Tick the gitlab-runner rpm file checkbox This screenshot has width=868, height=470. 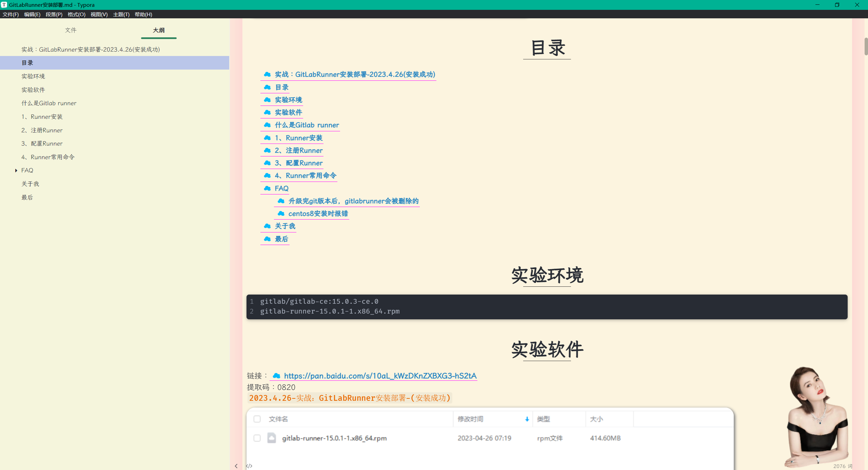(x=257, y=438)
